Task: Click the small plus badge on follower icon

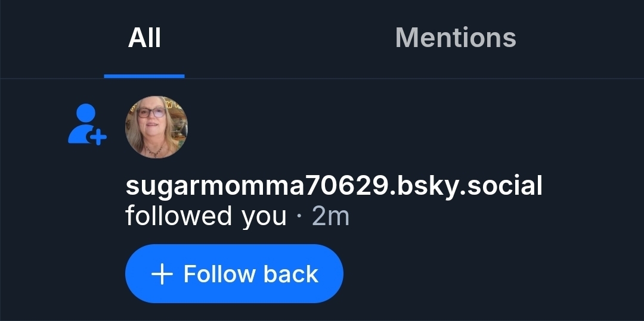Action: coord(98,137)
